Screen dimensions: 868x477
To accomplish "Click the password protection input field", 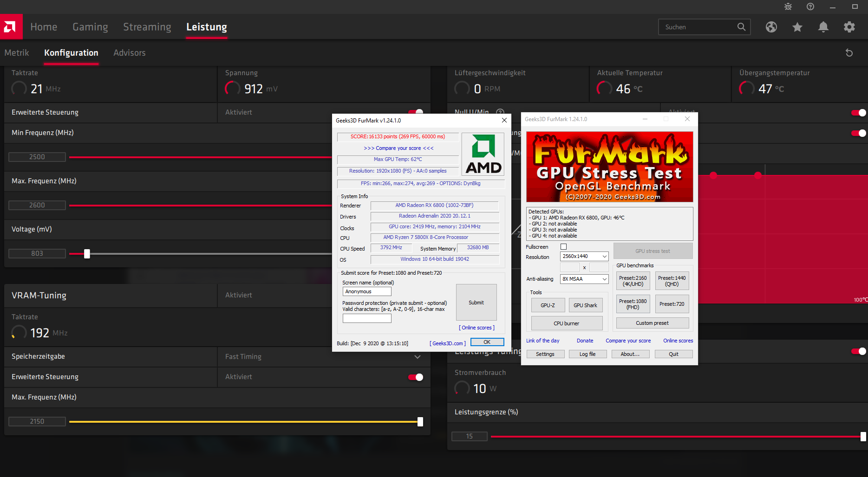I will click(367, 318).
